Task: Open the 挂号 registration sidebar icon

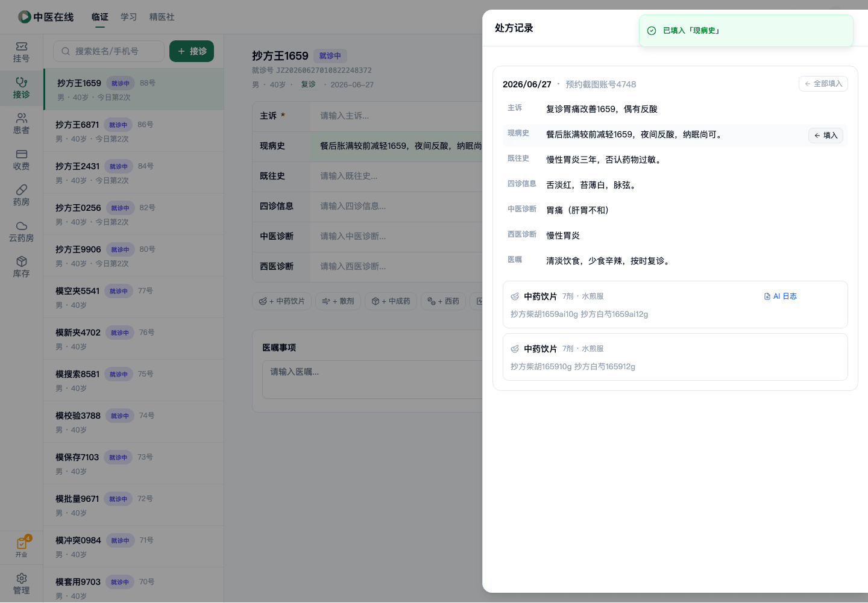Action: click(x=22, y=52)
